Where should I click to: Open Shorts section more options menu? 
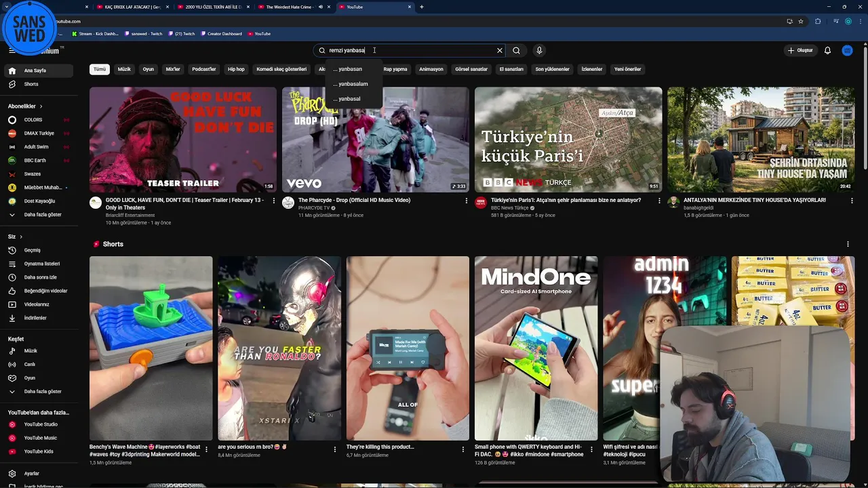pyautogui.click(x=848, y=244)
